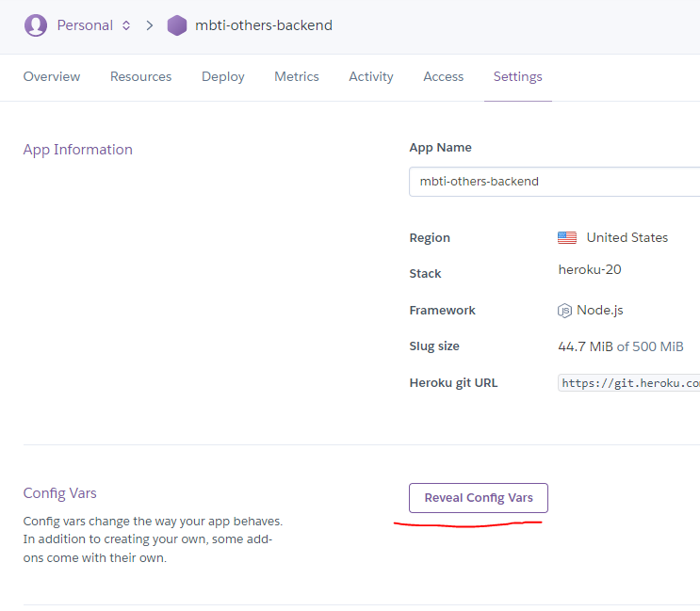Click the Config vars description paragraph
Screen dimensions: 700x611
coord(154,539)
